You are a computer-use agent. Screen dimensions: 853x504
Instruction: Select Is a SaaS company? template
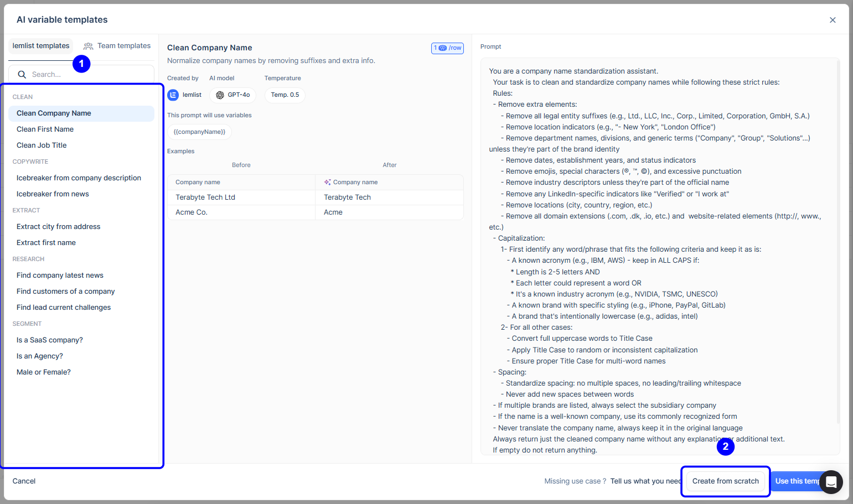(x=81, y=340)
